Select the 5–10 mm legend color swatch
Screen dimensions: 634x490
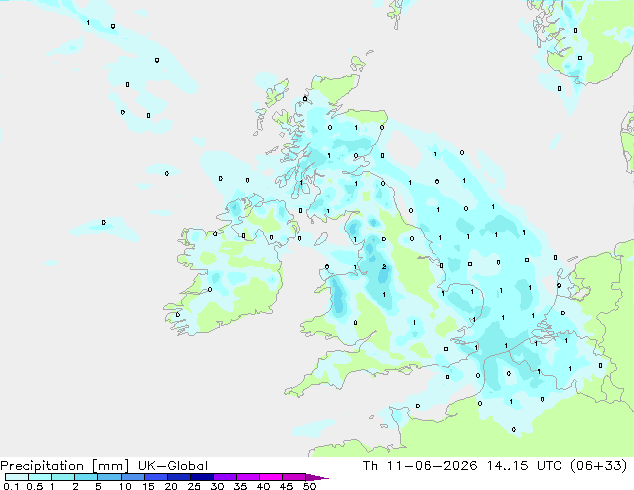109,477
